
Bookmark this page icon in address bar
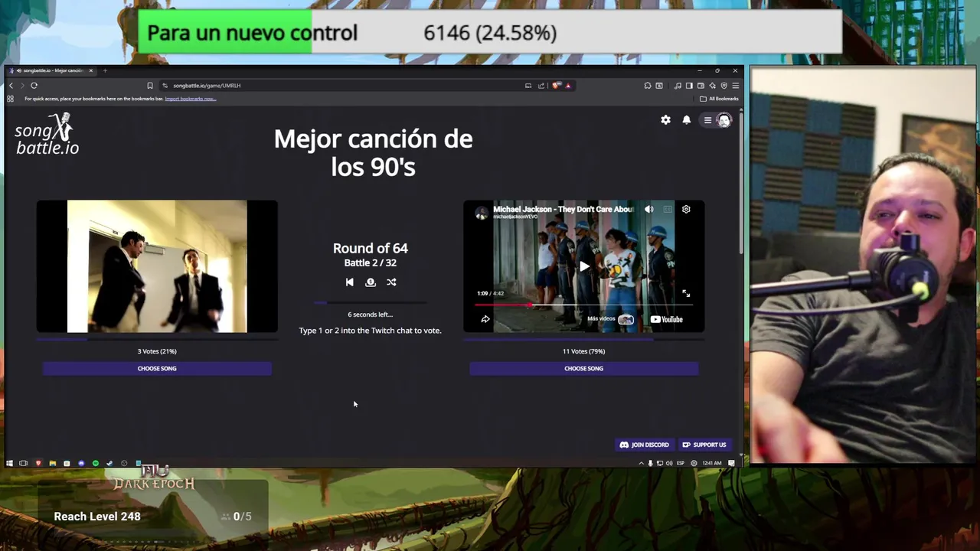point(150,86)
